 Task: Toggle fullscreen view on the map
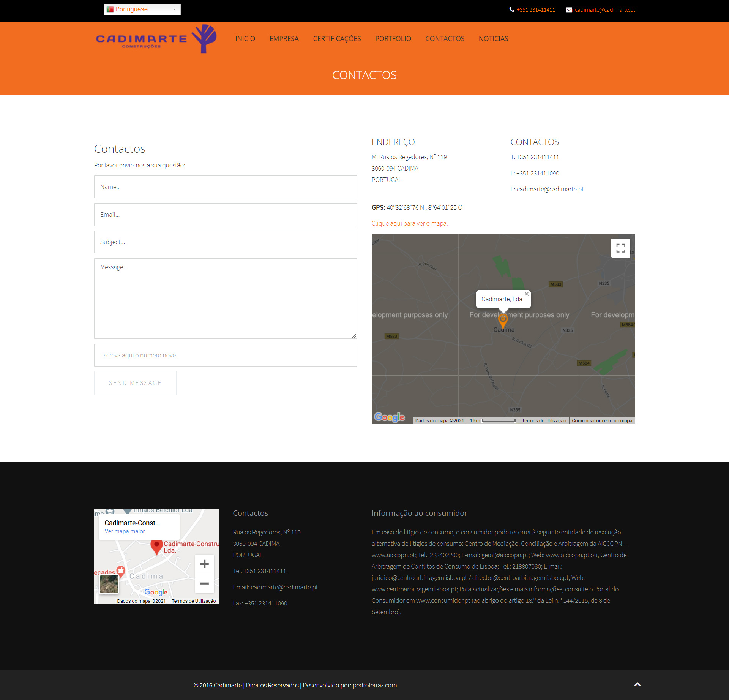(620, 248)
